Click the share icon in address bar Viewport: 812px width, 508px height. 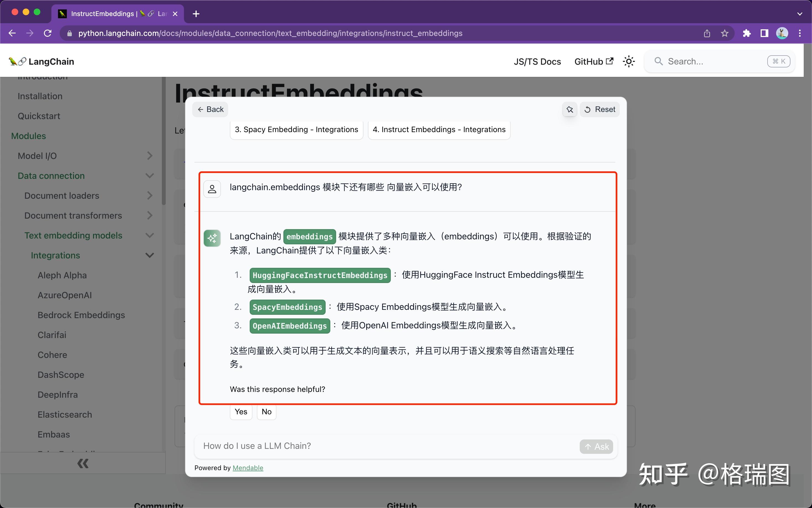pos(707,33)
